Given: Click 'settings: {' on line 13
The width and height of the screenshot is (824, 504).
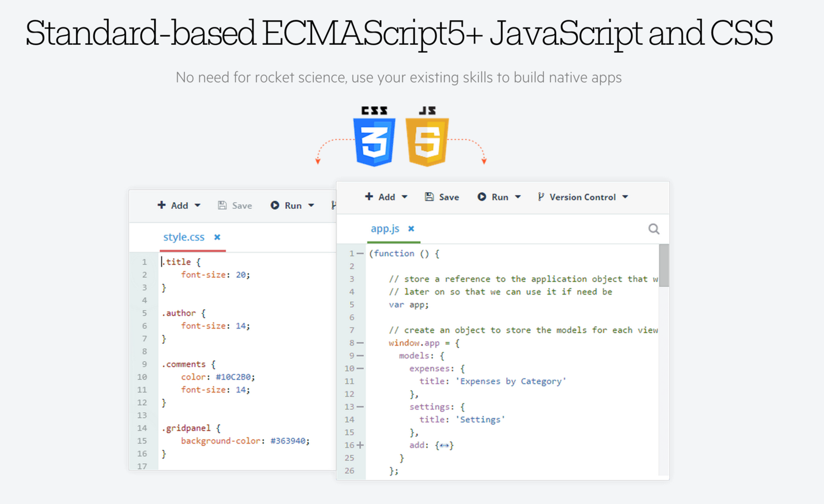Looking at the screenshot, I should tap(437, 407).
